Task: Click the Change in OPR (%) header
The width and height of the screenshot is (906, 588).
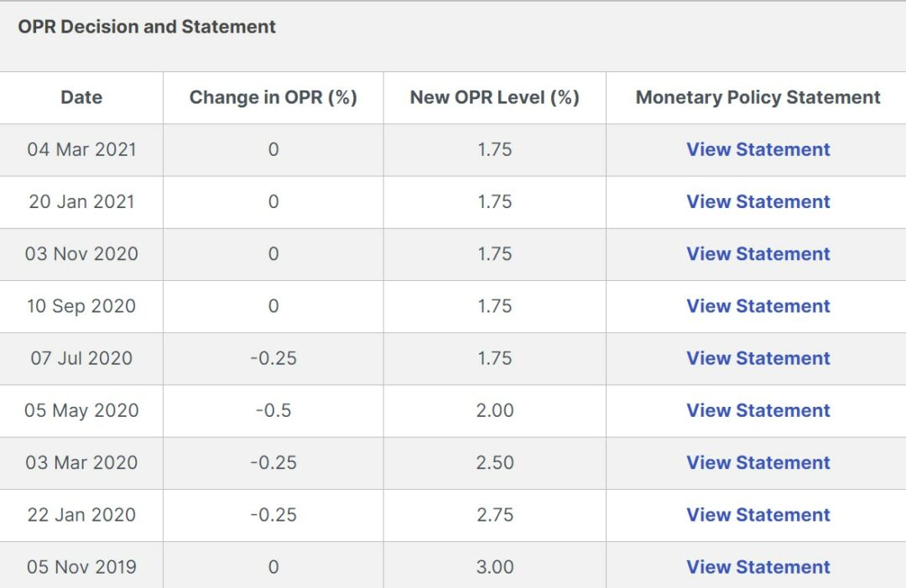Action: tap(273, 97)
